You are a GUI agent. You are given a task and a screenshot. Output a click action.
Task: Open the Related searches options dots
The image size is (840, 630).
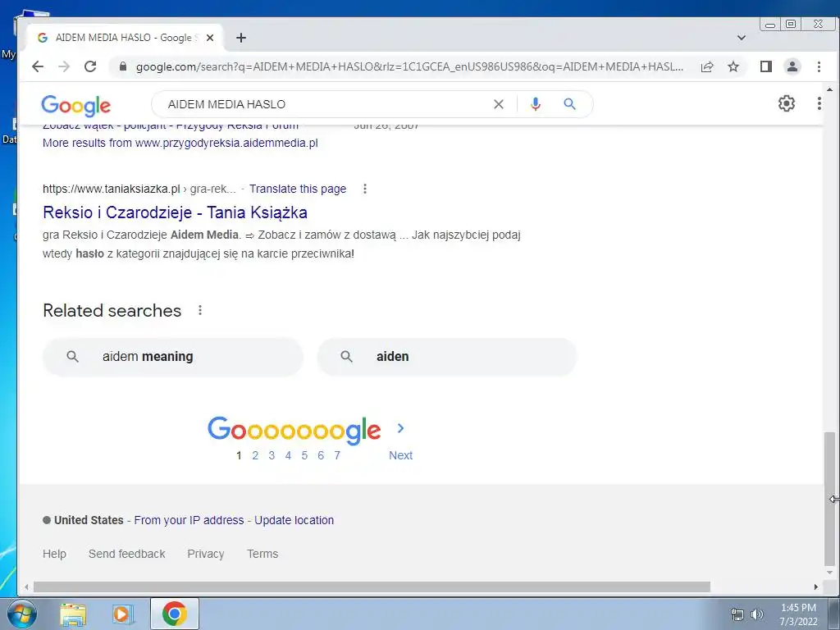pos(200,310)
